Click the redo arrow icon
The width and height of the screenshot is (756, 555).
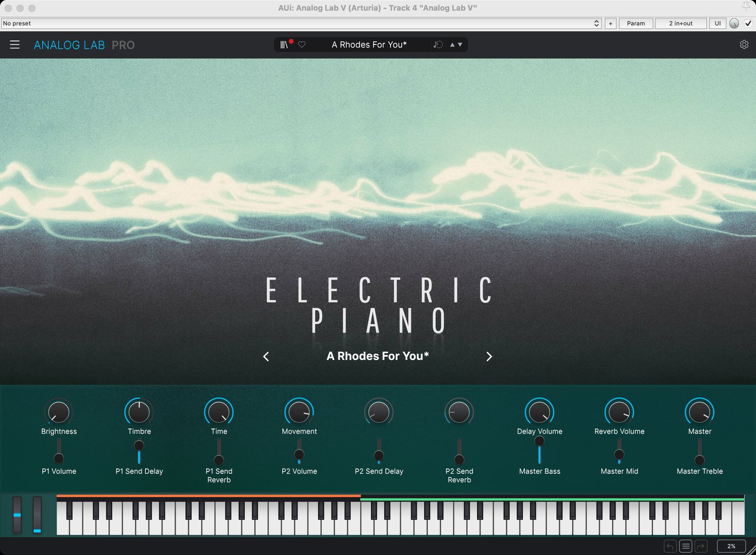click(701, 546)
